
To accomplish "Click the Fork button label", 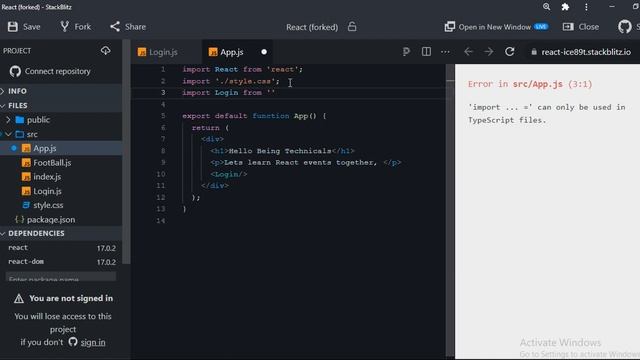I will point(83,27).
